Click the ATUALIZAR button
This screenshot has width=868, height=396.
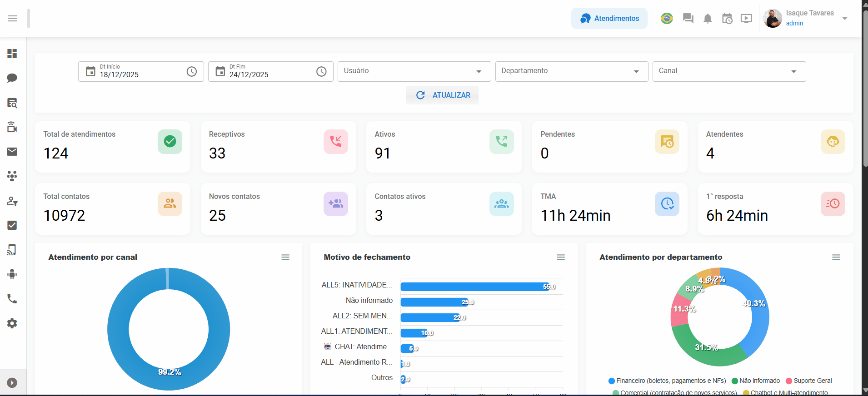pyautogui.click(x=442, y=95)
